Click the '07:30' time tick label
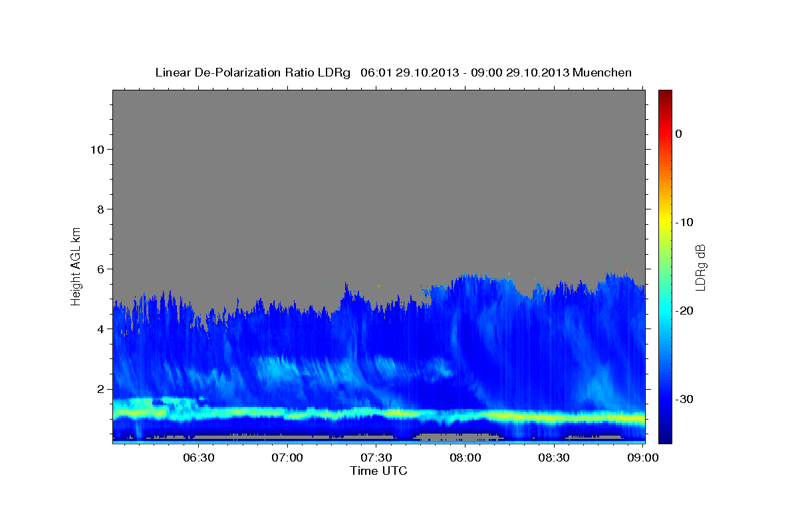The width and height of the screenshot is (798, 532). pos(376,458)
